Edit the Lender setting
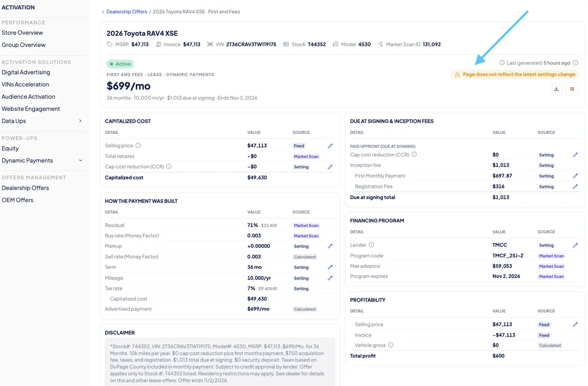Screen dimensions: 588x386 tap(575, 245)
